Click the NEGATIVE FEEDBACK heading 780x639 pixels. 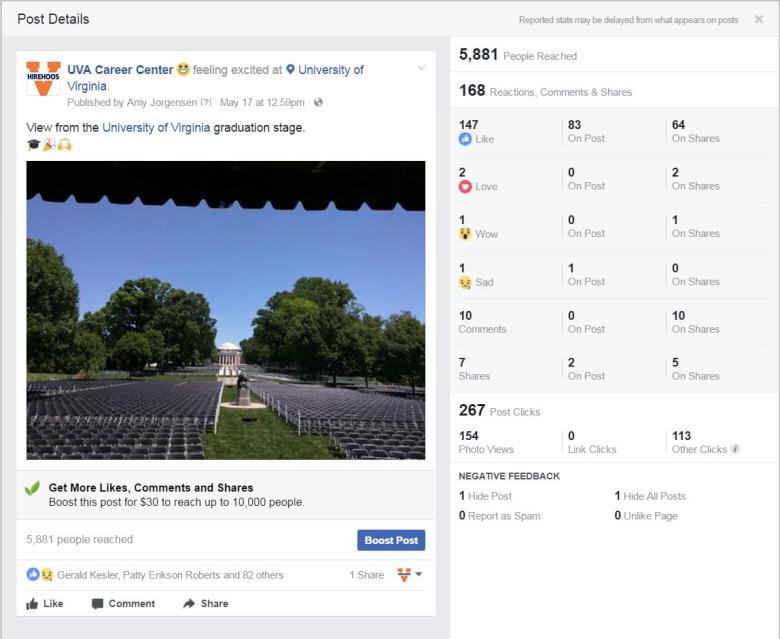[509, 476]
